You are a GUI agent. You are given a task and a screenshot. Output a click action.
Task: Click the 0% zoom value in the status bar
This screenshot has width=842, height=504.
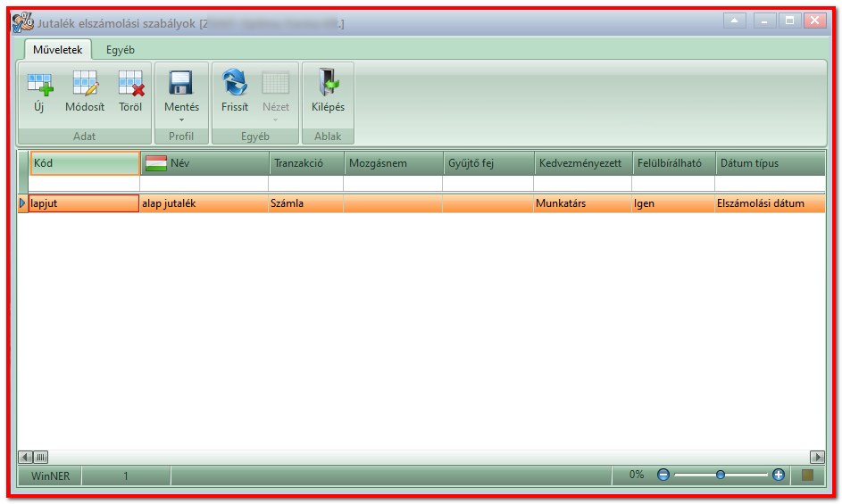637,475
